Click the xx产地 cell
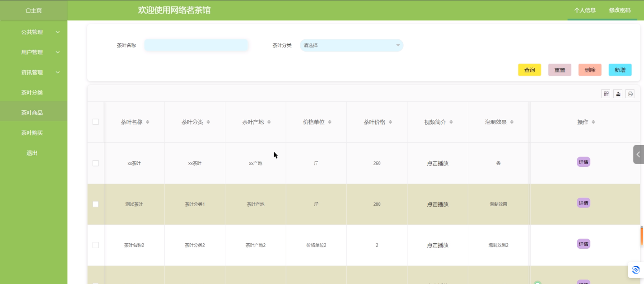Image resolution: width=644 pixels, height=284 pixels. coord(256,163)
